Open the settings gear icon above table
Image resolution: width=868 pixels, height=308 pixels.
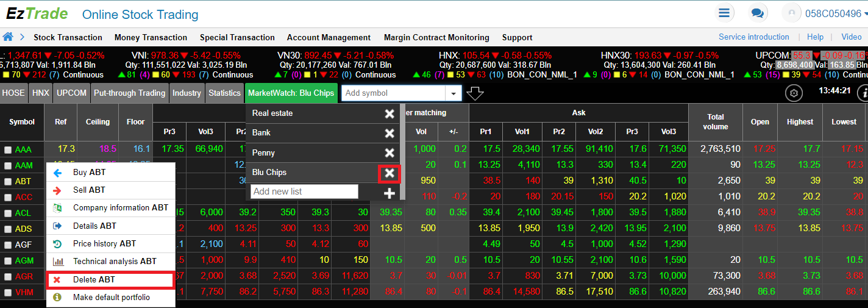click(793, 93)
